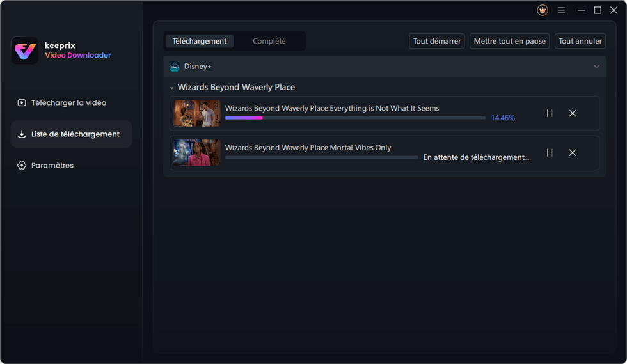Open the Mortal Vibes Only episode thumbnail
627x364 pixels.
(x=197, y=152)
